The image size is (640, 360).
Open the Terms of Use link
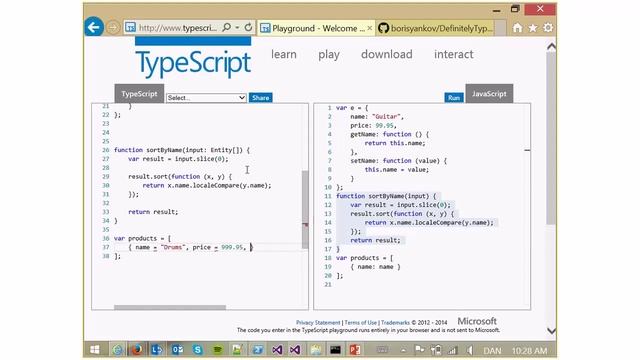pos(361,322)
